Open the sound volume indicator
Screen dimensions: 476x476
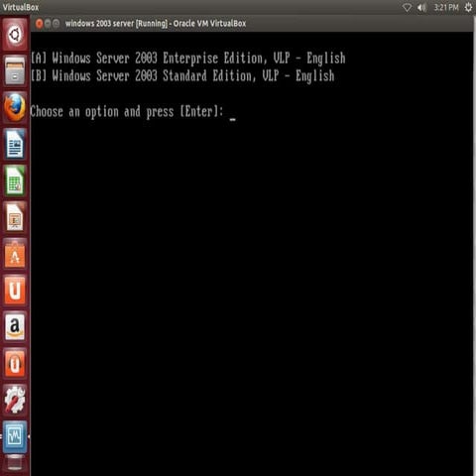click(421, 7)
